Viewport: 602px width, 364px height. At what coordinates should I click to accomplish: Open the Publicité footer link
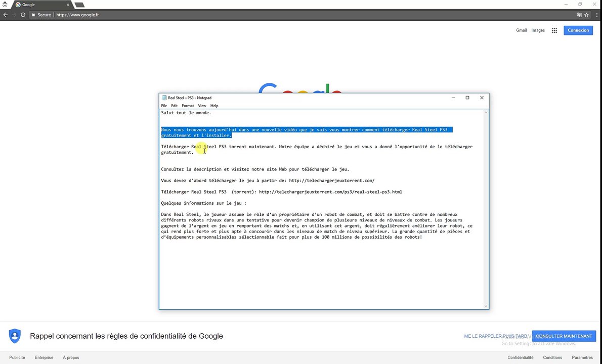point(17,357)
